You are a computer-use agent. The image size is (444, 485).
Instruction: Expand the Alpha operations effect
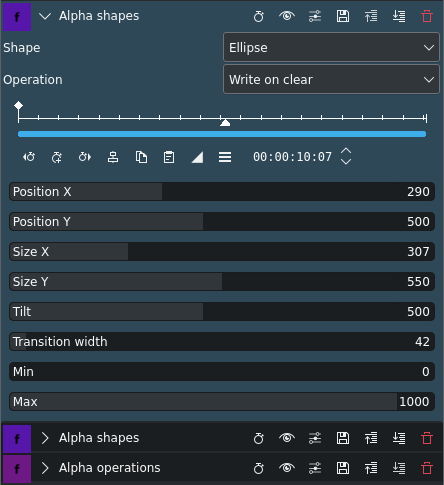point(45,468)
